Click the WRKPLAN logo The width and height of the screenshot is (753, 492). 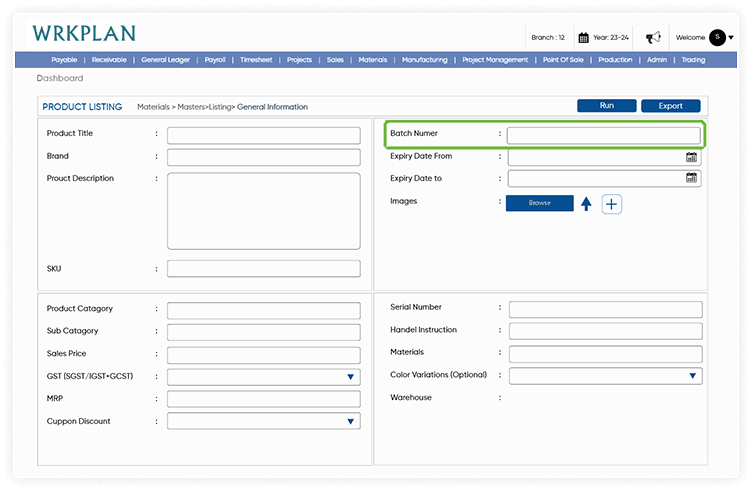(84, 33)
